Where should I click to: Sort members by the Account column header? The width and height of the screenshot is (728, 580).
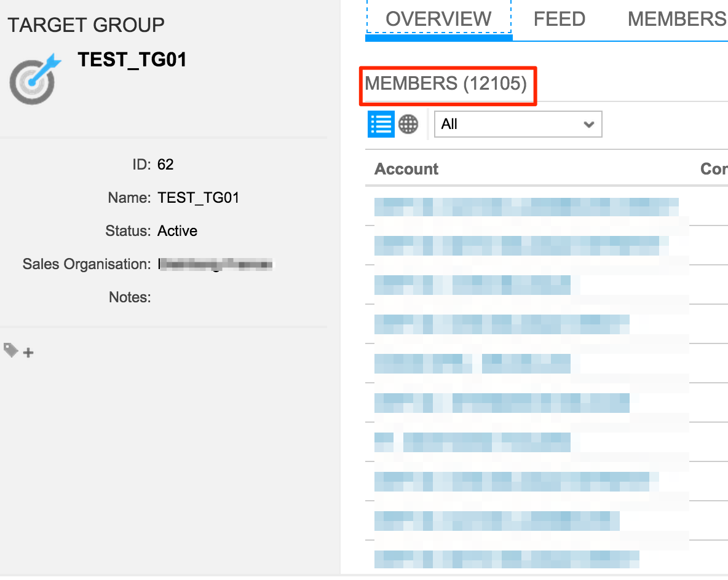coord(406,169)
